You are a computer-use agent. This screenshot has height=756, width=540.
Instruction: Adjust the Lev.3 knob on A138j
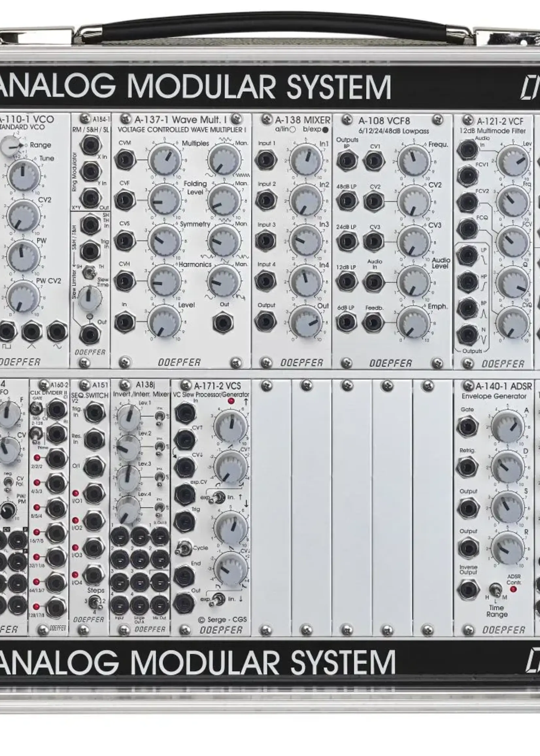tap(129, 478)
